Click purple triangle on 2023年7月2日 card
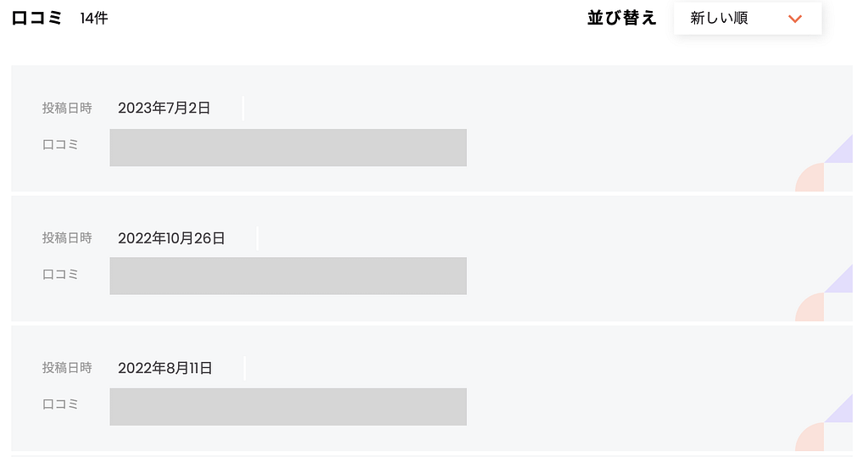Image resolution: width=868 pixels, height=457 pixels. coord(843,153)
